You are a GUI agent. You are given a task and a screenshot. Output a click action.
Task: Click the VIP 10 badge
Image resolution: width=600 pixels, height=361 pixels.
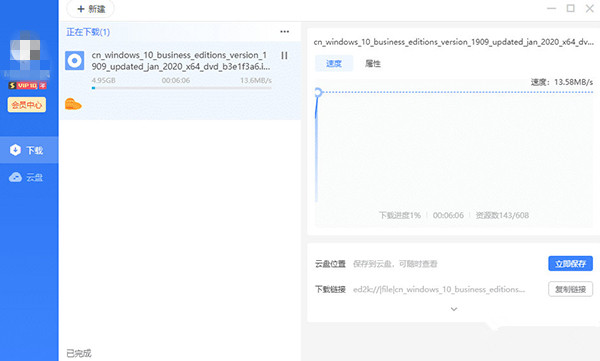click(x=28, y=85)
